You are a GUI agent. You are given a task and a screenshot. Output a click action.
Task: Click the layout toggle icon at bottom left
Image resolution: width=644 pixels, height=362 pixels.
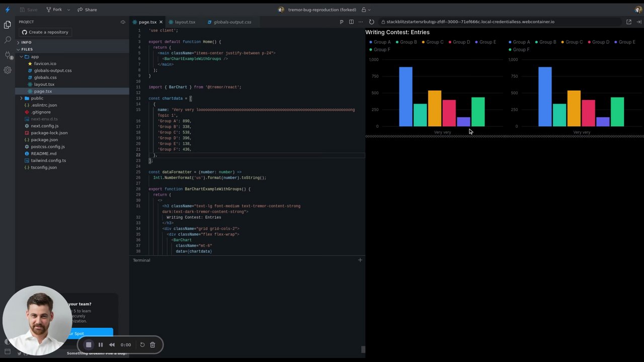[x=7, y=351]
